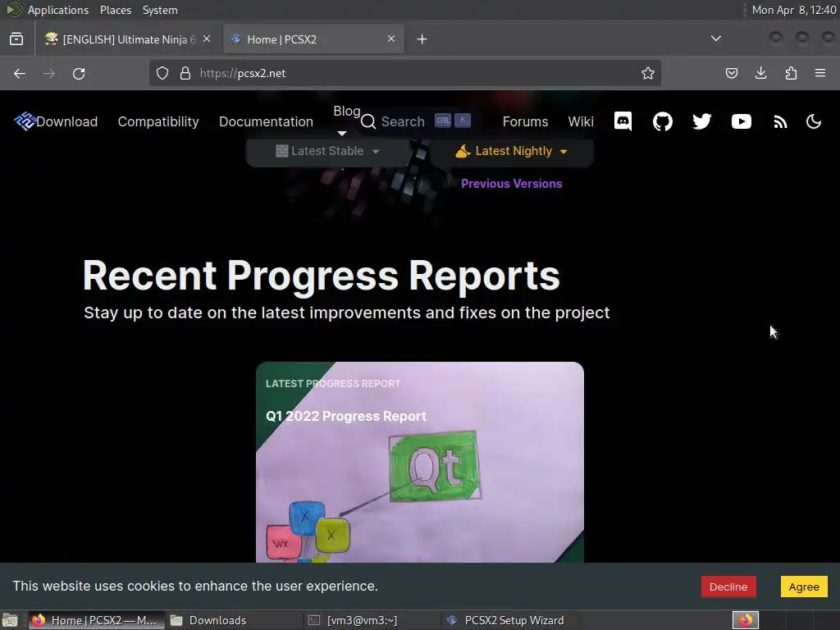Viewport: 840px width, 630px height.
Task: Open the System menu in the top panel
Action: pyautogui.click(x=160, y=10)
